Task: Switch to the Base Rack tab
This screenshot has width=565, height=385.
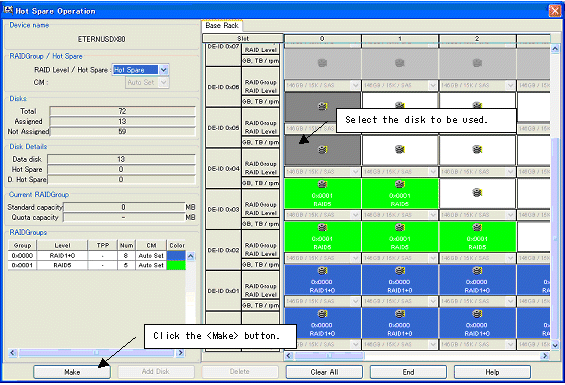Action: pos(222,26)
